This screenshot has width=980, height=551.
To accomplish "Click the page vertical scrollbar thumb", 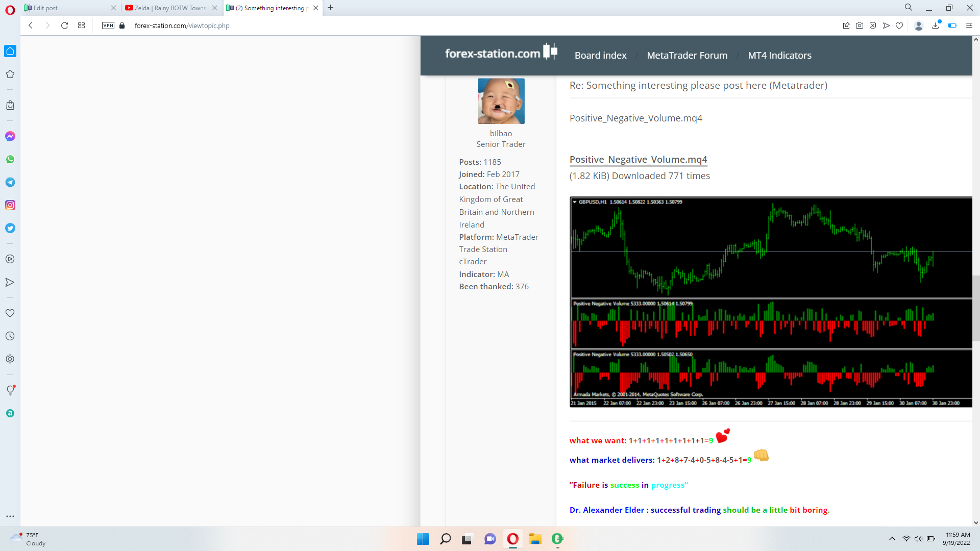I will click(976, 308).
